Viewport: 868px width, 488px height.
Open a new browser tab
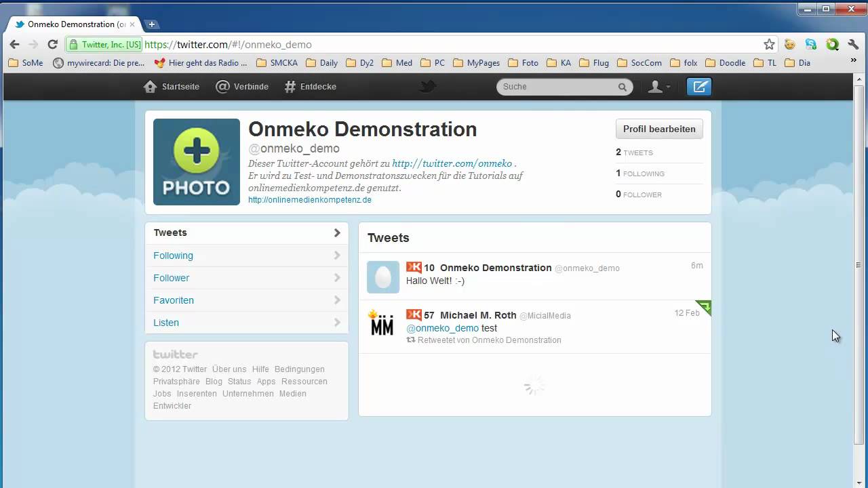coord(151,24)
